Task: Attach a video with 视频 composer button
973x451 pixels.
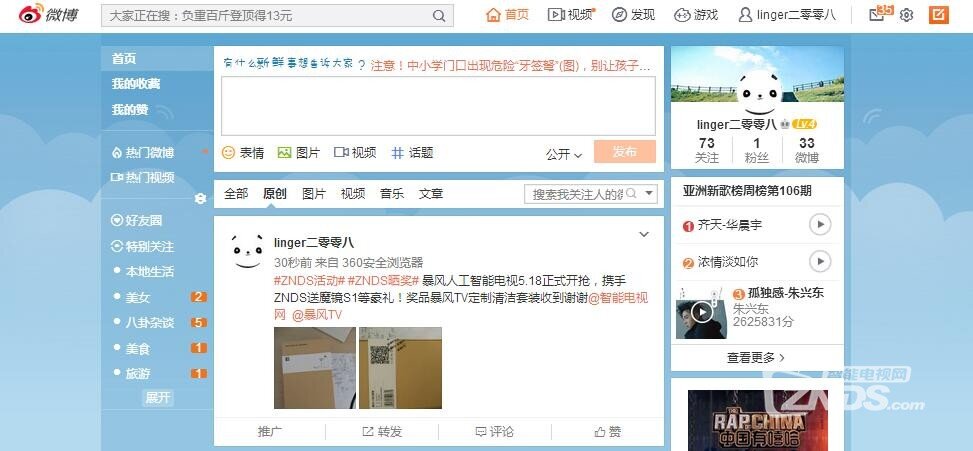Action: 355,153
